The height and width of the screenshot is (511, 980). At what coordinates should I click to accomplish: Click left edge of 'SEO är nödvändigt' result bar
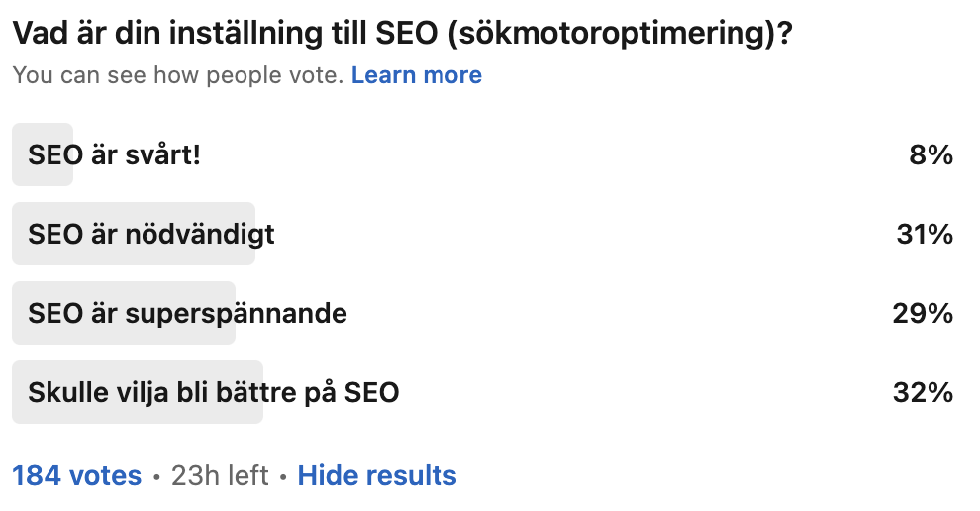[x=20, y=235]
